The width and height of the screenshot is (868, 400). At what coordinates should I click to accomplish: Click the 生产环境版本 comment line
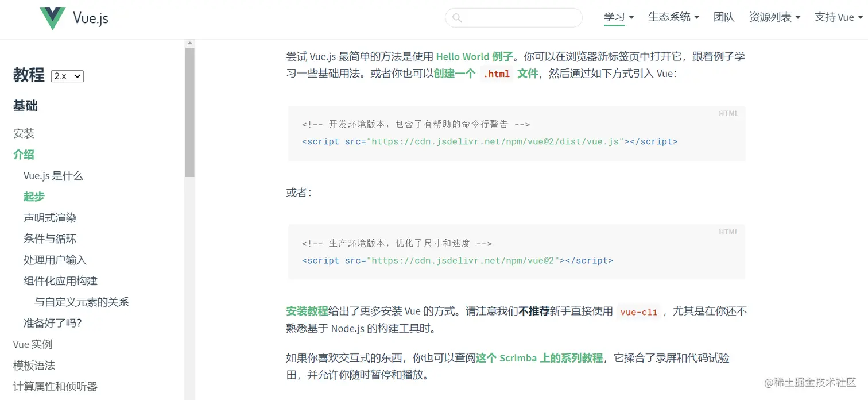click(x=397, y=243)
